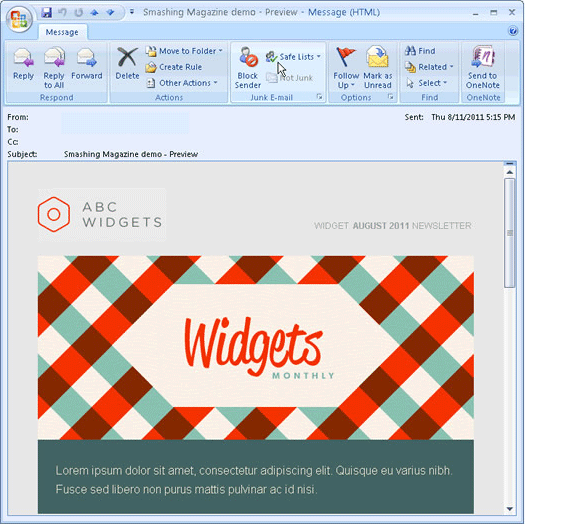The image size is (574, 524).
Task: Click the Find binoculars icon
Action: (x=410, y=51)
